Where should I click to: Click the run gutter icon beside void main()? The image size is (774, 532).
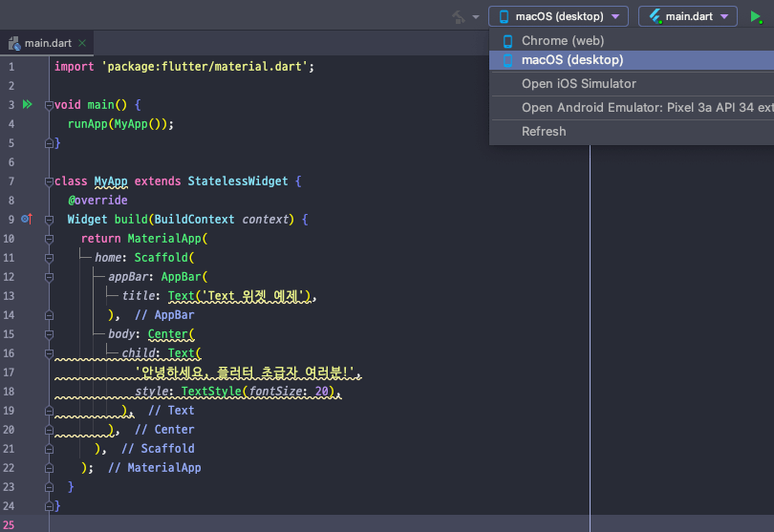tap(27, 105)
